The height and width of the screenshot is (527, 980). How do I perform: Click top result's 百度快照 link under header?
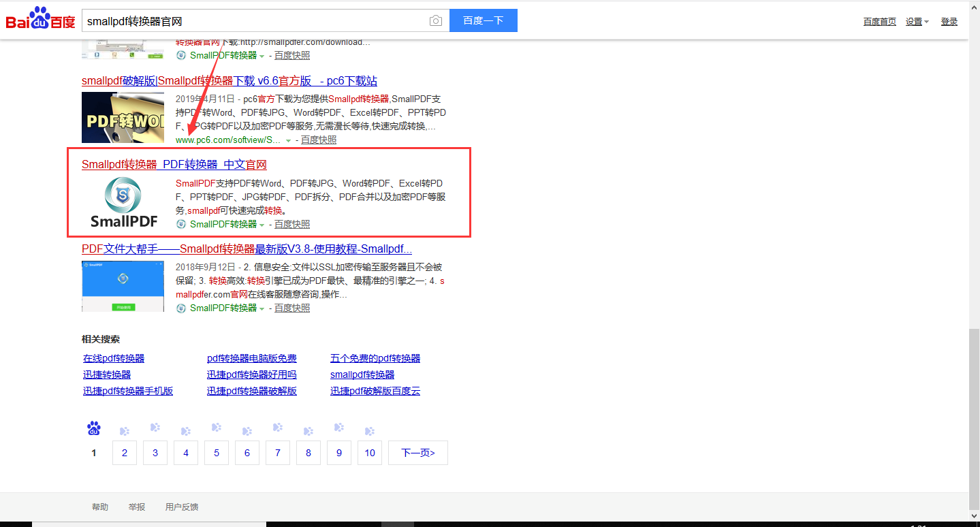(x=292, y=55)
